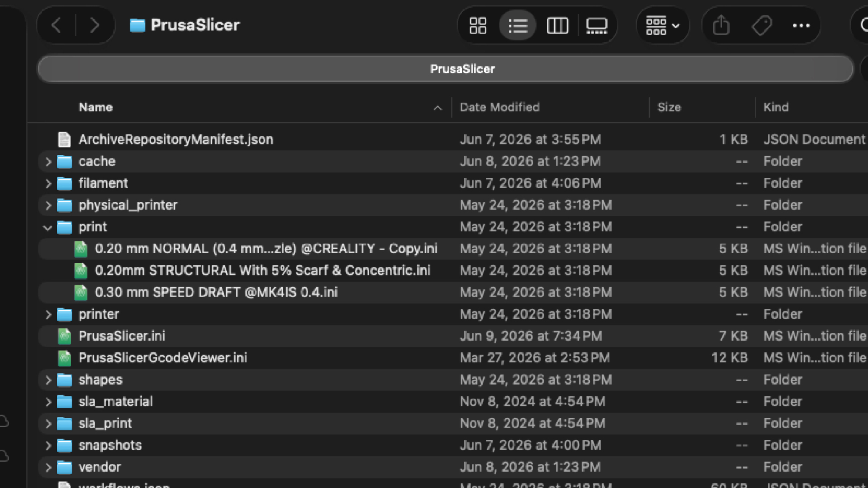Click the physical_printer folder icon
Image resolution: width=868 pixels, height=488 pixels.
click(x=64, y=205)
